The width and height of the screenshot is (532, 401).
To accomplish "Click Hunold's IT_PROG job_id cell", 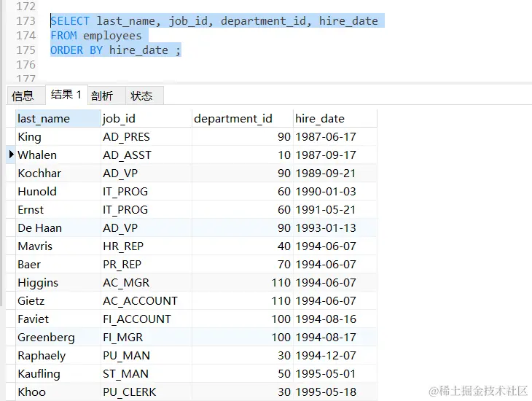I will click(146, 192).
